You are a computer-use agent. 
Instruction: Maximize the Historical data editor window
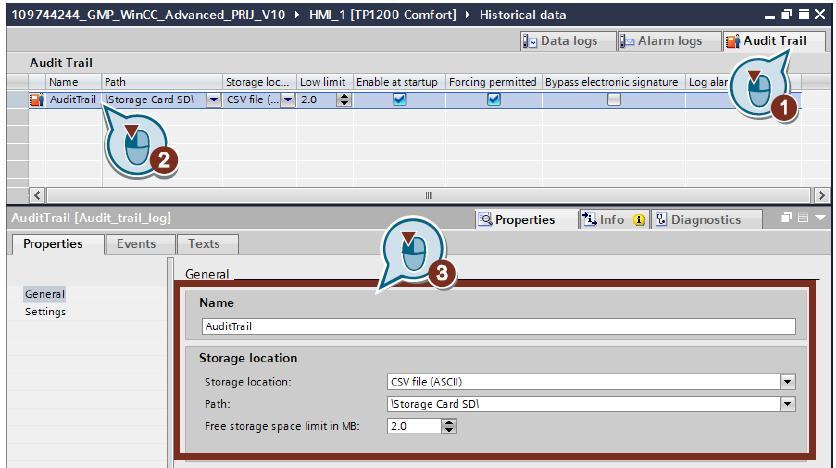pyautogui.click(x=803, y=14)
